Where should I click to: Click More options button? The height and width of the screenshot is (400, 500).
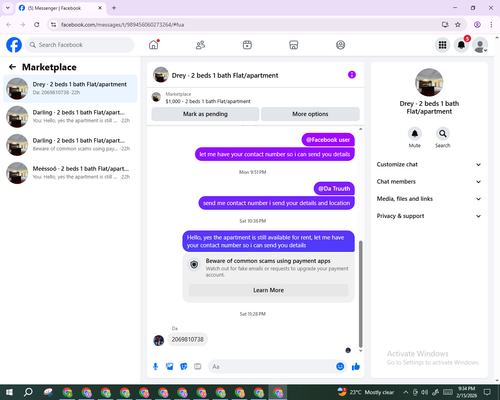coord(310,114)
